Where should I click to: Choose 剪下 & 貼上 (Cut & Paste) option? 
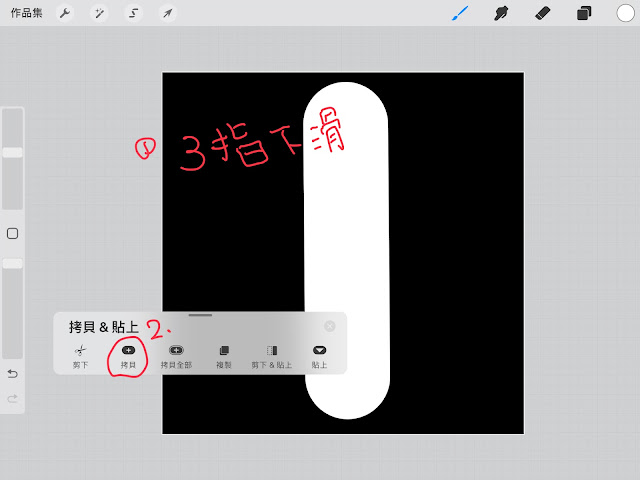pos(271,357)
